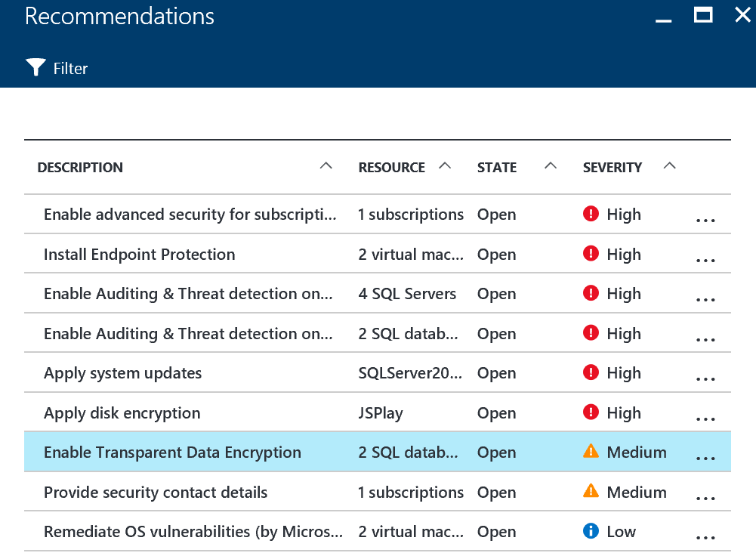This screenshot has width=756, height=556.
Task: Open Install Endpoint Protection recommendation
Action: [140, 255]
